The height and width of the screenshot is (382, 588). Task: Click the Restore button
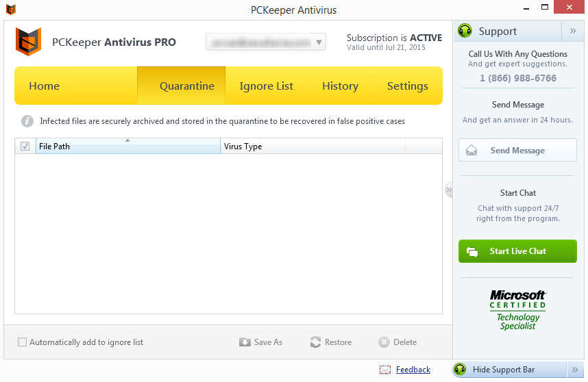point(331,342)
